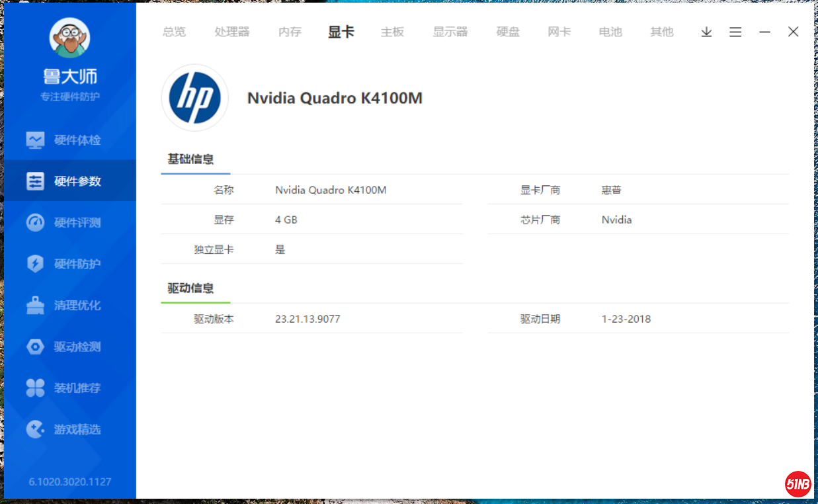Click the HP logo image

coord(195,98)
